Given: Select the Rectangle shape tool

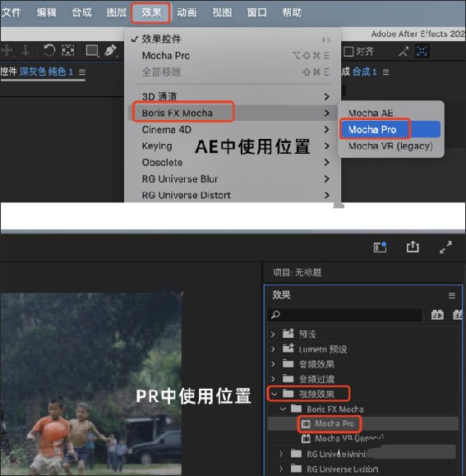Looking at the screenshot, I should [x=92, y=51].
